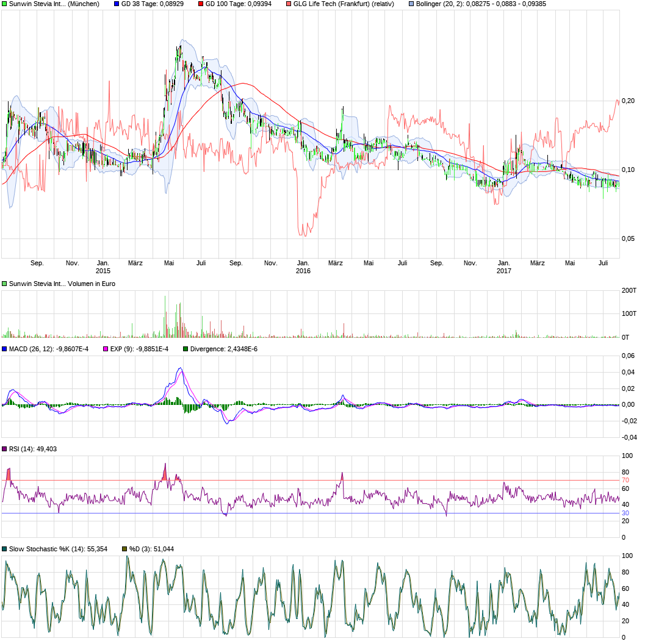Viewport: 645px width, 644px height.
Task: Click the 100T volume axis label
Action: (629, 314)
